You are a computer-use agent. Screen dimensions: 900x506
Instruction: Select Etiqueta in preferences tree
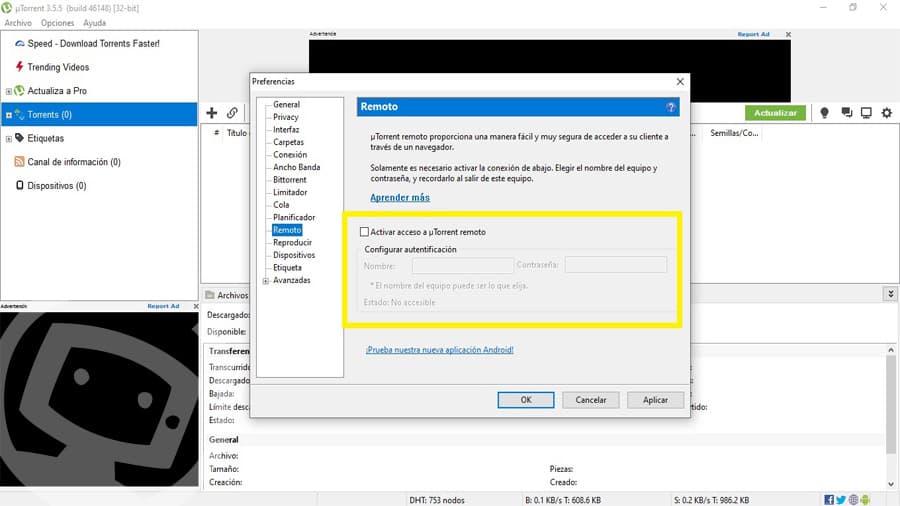click(x=287, y=268)
